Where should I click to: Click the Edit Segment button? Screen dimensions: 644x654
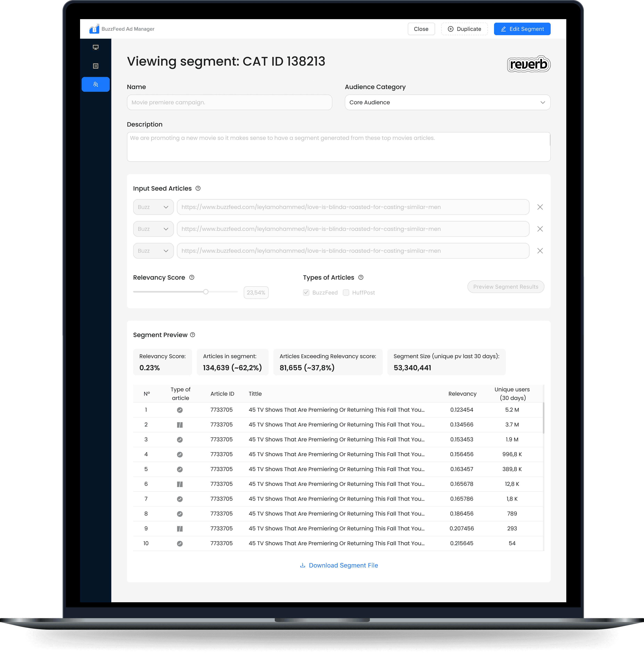522,29
